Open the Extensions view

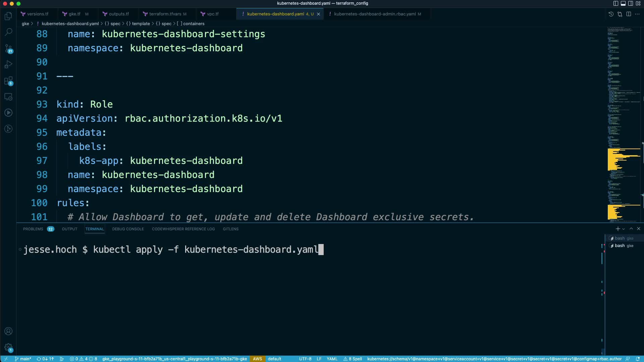[x=8, y=81]
